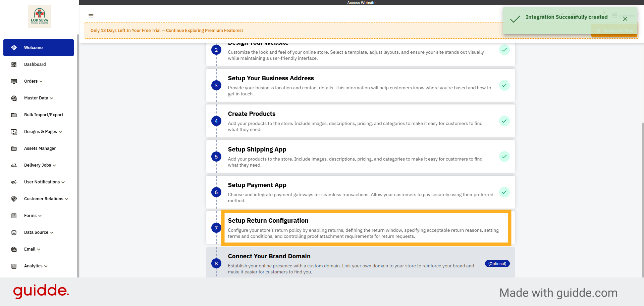Open the Bulk Import/Export folder icon
The height and width of the screenshot is (306, 644).
point(14,115)
